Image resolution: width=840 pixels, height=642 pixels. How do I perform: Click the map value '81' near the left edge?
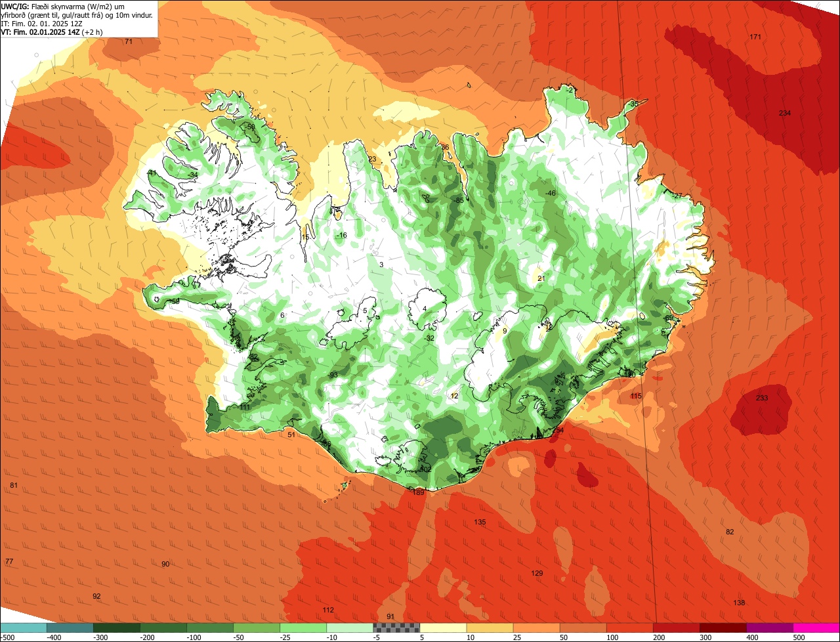click(x=14, y=485)
